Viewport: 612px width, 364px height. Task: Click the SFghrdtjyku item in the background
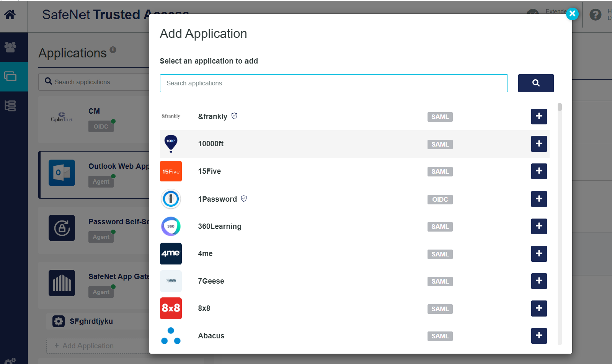(91, 321)
